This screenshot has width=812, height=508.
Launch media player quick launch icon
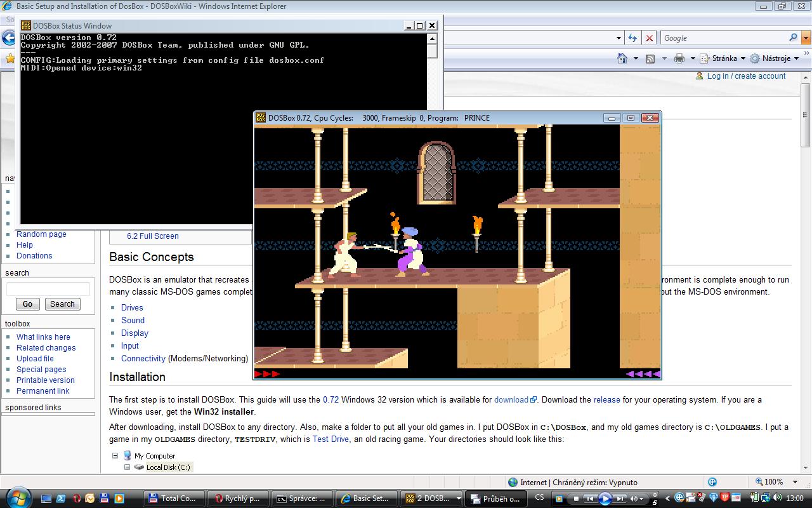(119, 498)
